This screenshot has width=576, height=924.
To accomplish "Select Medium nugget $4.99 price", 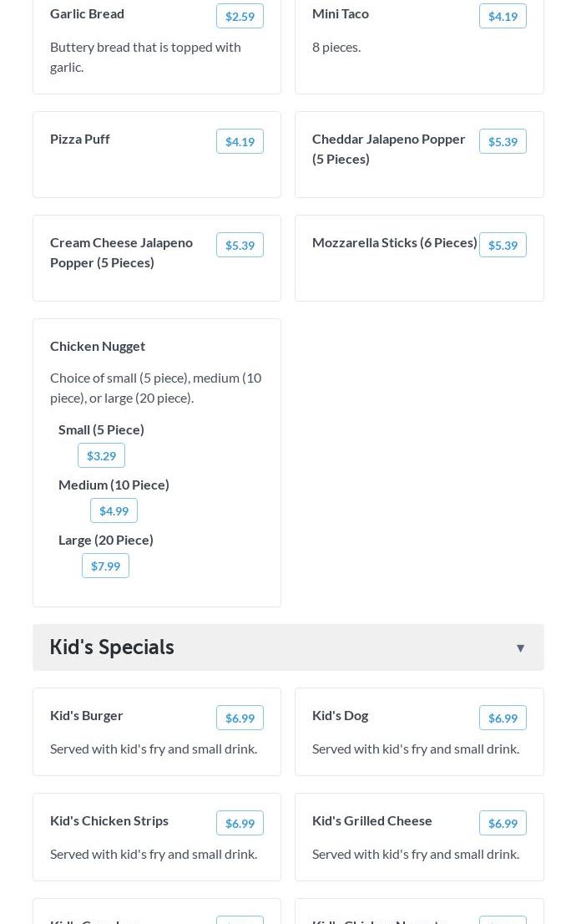I will point(114,510).
